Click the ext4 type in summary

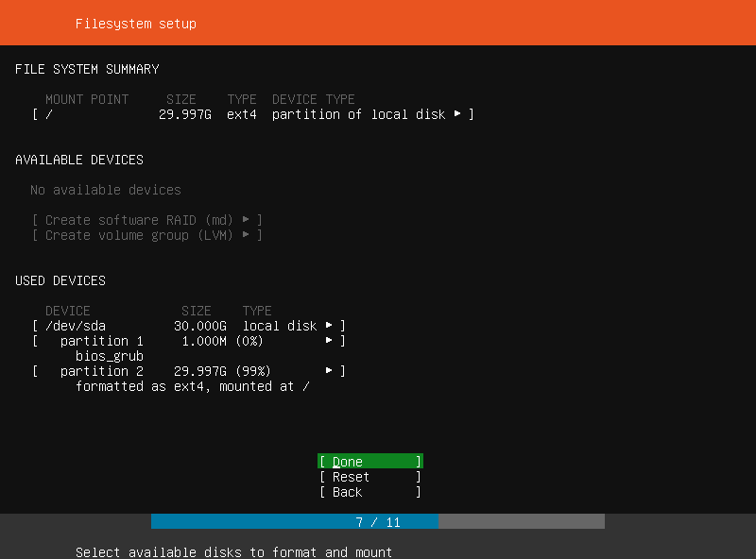(x=242, y=114)
